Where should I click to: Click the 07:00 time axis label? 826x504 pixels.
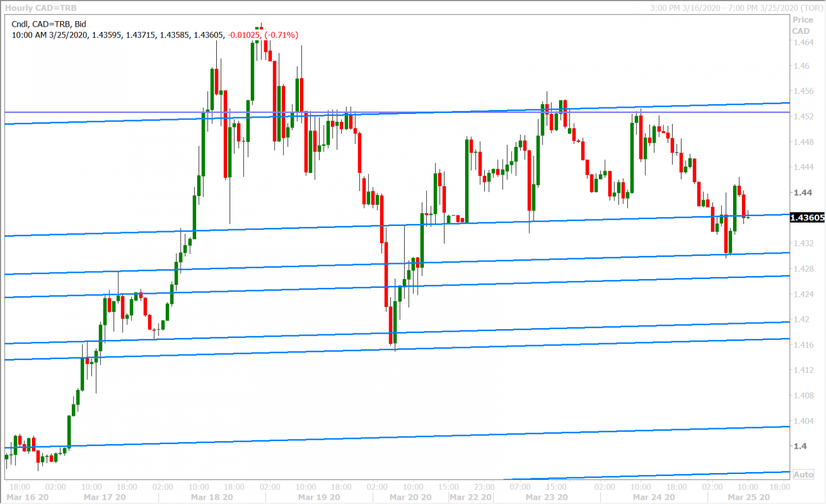coord(520,487)
